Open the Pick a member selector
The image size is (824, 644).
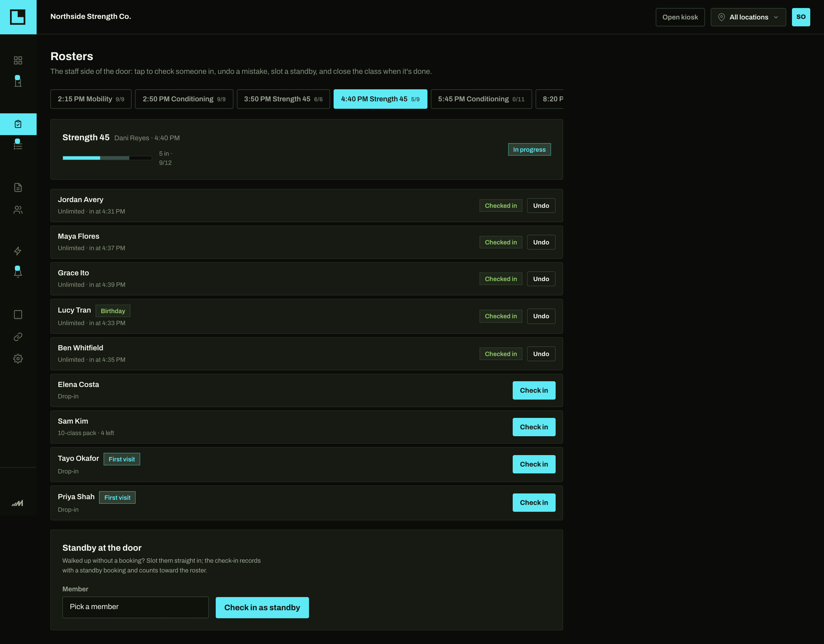[135, 607]
